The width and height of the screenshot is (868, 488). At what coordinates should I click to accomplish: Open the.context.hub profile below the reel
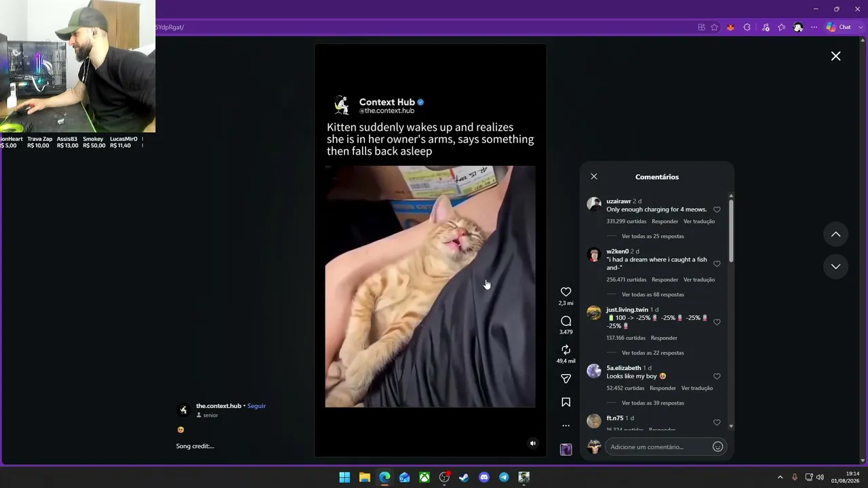click(218, 406)
